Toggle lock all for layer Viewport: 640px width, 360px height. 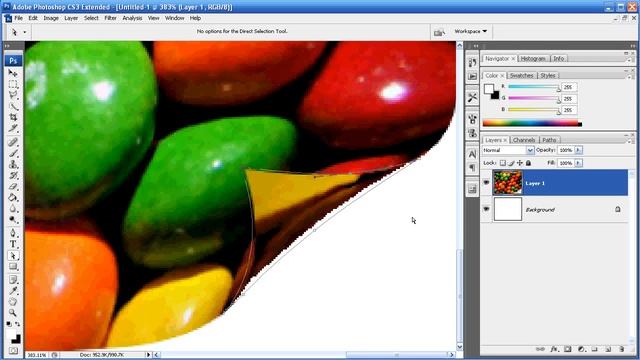(x=529, y=163)
